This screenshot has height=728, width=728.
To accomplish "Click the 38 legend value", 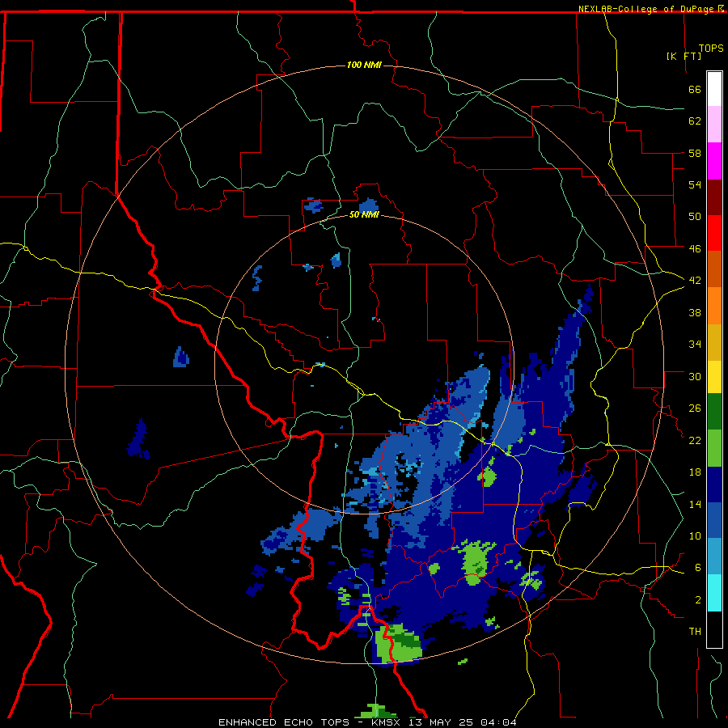I will 695,312.
